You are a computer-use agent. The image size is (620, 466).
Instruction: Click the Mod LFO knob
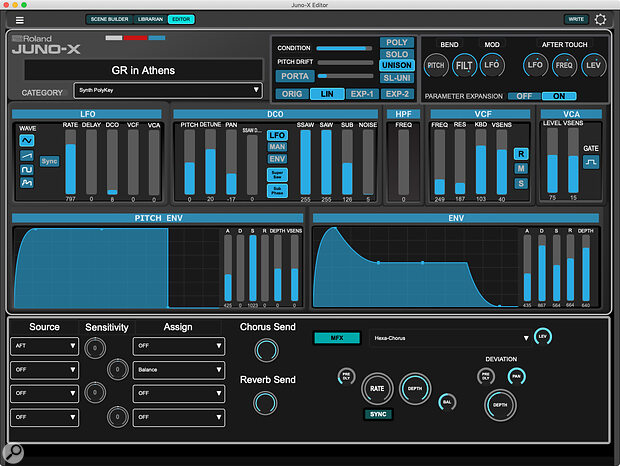click(492, 65)
